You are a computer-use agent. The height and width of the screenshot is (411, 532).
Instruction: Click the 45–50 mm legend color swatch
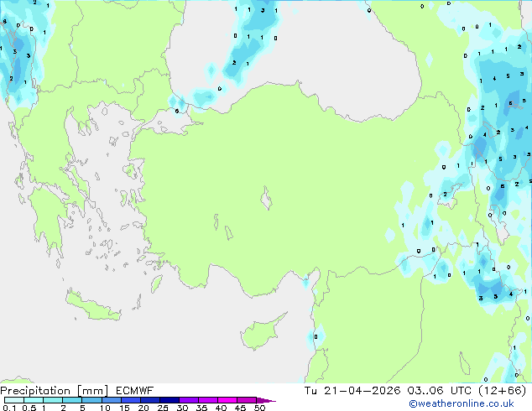click(x=247, y=400)
